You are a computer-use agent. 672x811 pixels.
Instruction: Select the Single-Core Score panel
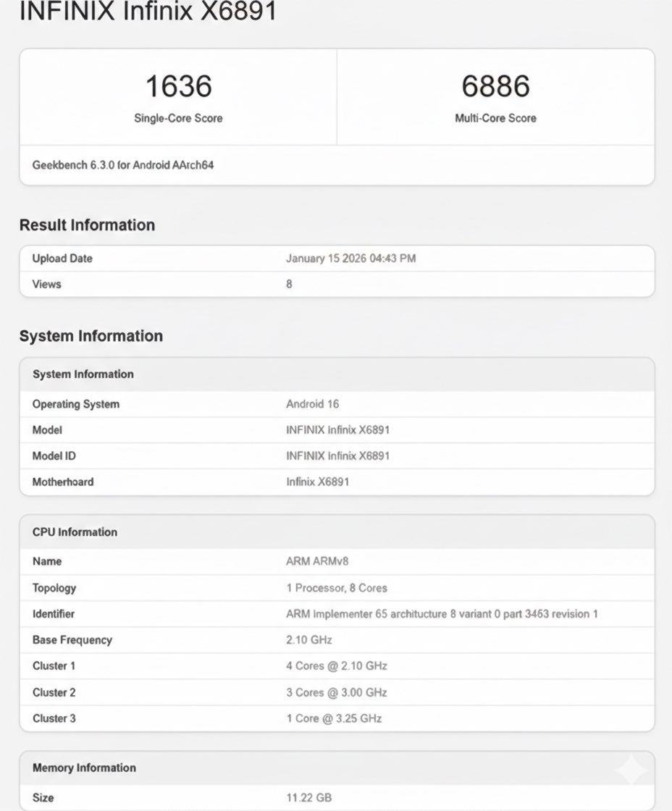(177, 96)
